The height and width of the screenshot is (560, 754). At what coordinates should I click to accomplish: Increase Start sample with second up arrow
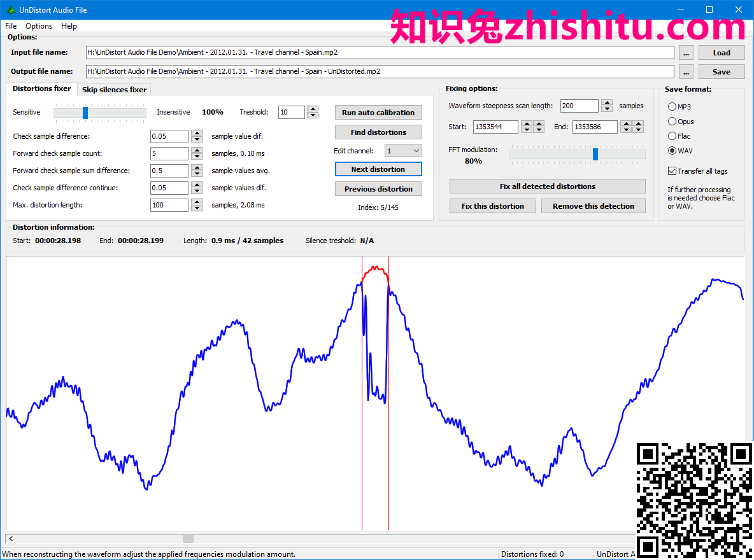(x=539, y=123)
